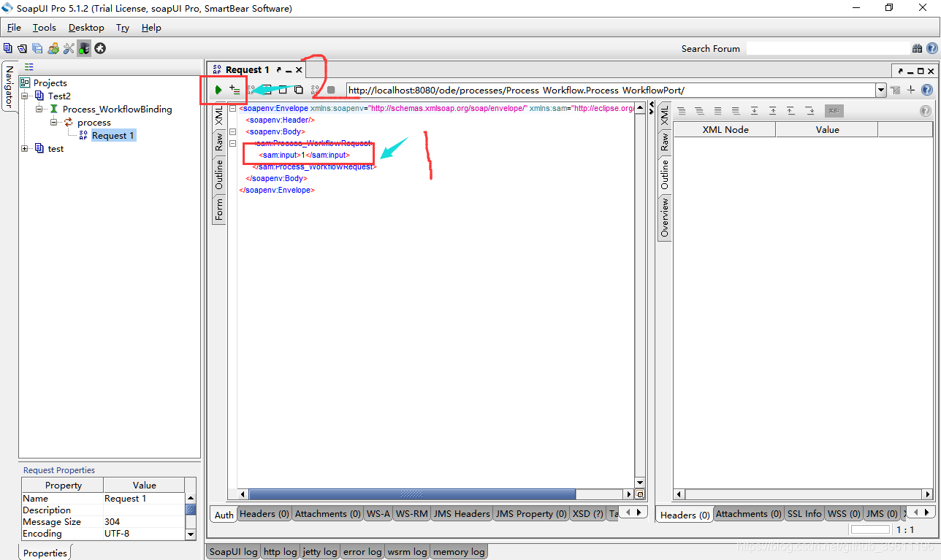
Task: Click the Import Project toolbar icon
Action: pos(22,48)
